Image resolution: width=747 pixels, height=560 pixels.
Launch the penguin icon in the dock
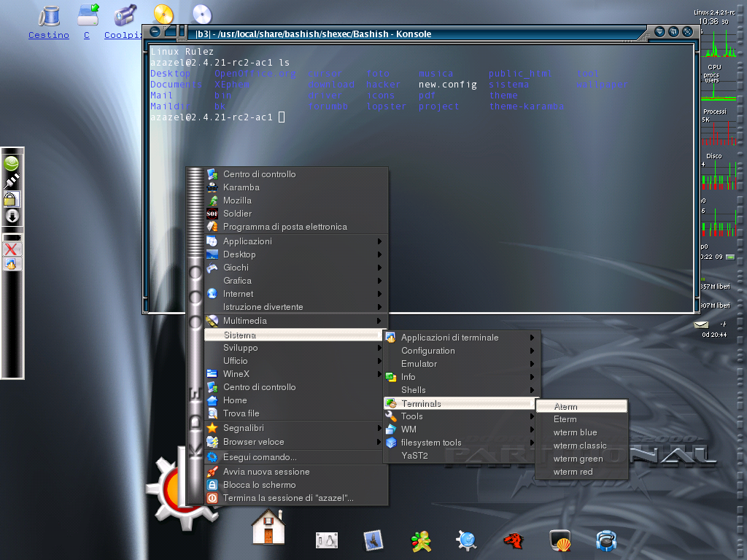pyautogui.click(x=327, y=540)
